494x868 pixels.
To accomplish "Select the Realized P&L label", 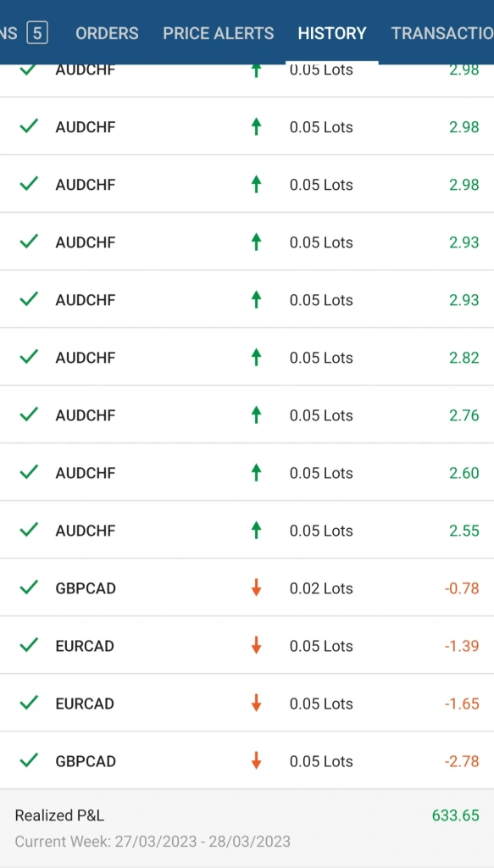I will [59, 815].
